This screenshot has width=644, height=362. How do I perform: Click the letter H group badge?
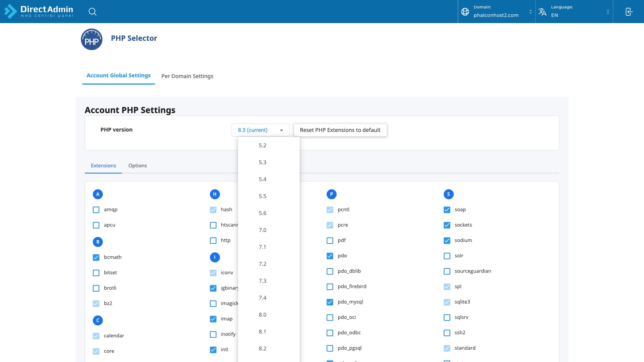point(215,194)
